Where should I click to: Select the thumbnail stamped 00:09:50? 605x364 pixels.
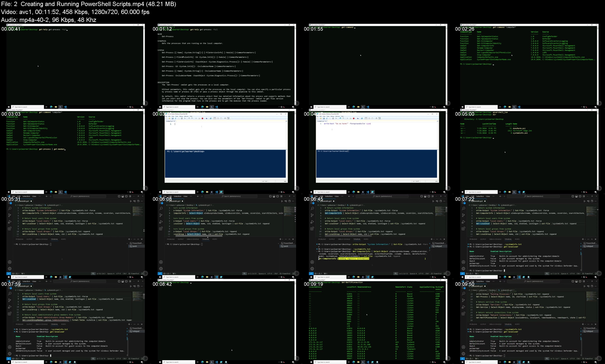pos(529,321)
